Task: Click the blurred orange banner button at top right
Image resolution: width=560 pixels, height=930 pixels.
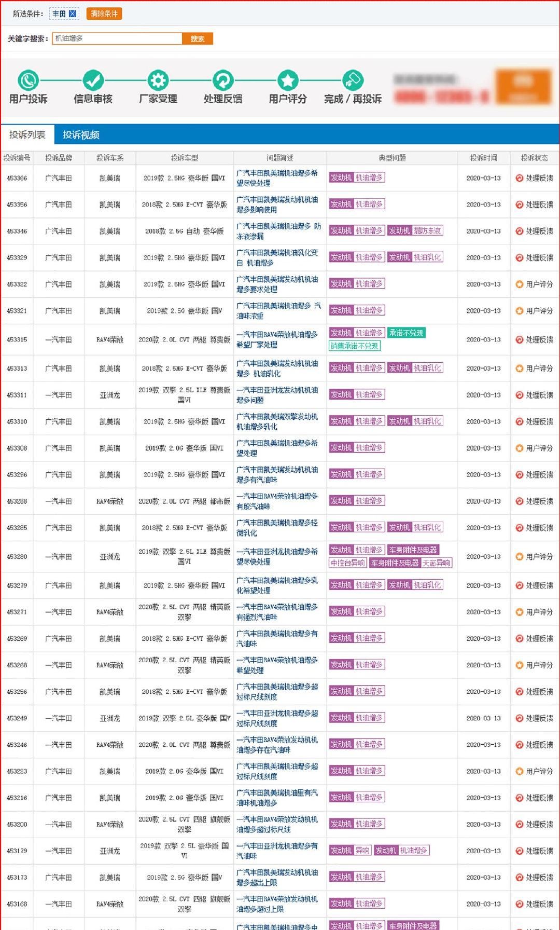Action: click(523, 86)
